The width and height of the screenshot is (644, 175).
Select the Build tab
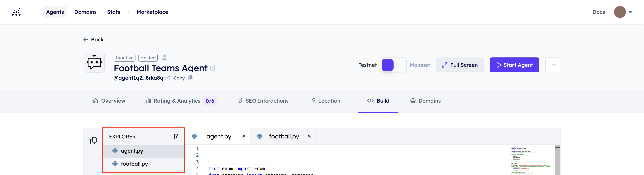click(378, 101)
